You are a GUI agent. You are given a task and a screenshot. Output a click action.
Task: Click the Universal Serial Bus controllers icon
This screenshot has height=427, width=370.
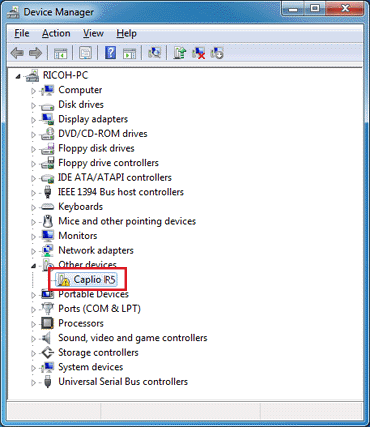(48, 382)
